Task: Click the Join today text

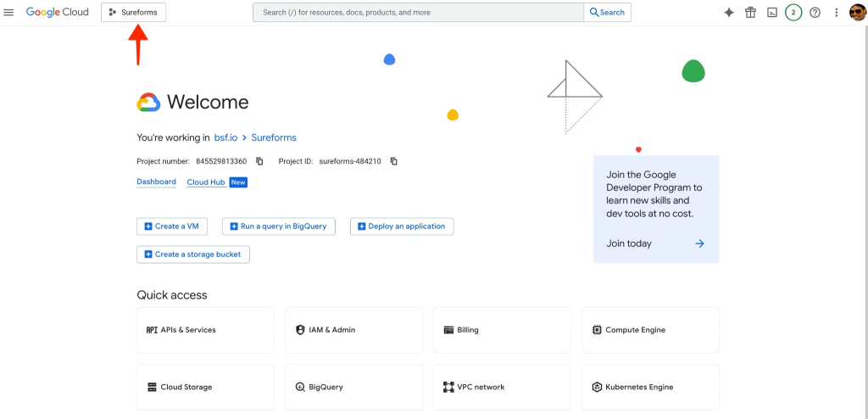Action: (629, 243)
